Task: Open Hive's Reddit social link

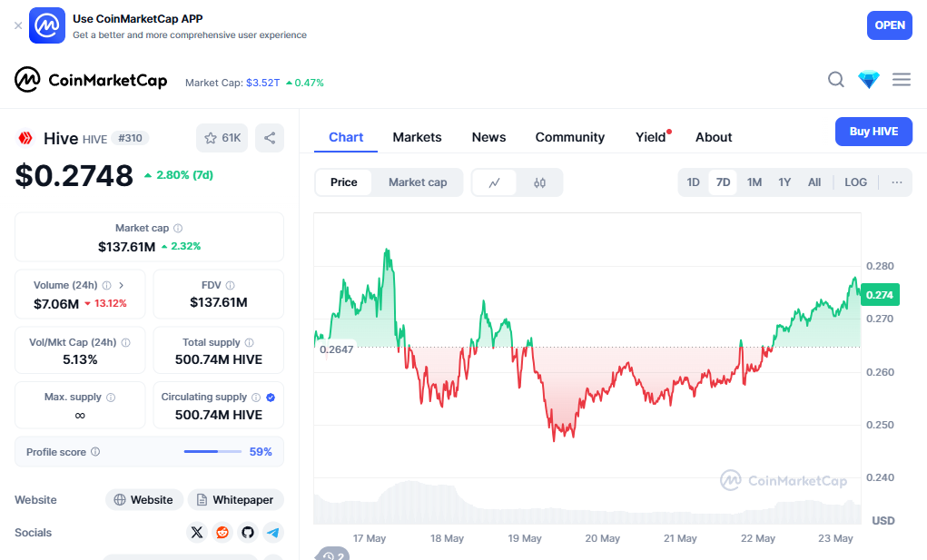Action: [x=222, y=533]
